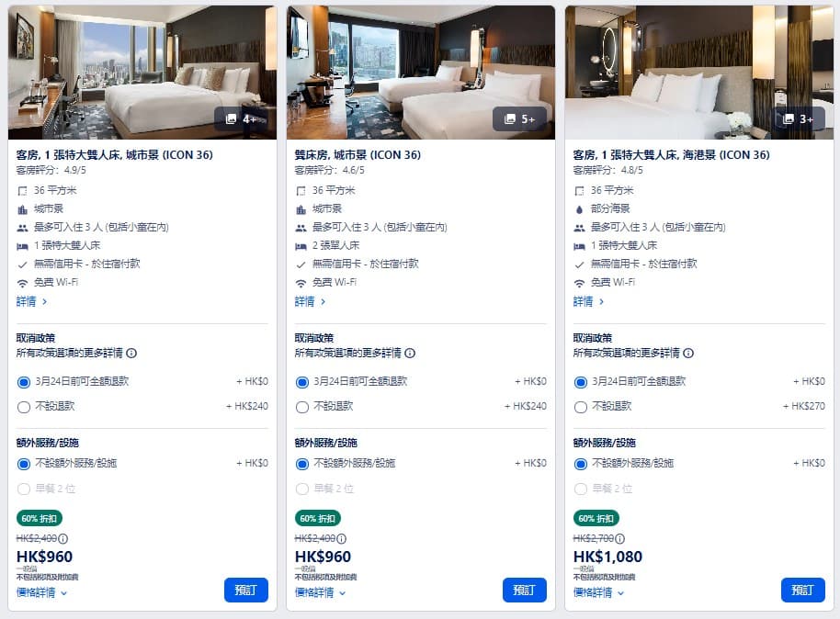Click 預訂 button for HK$960 city view king room
840x619 pixels.
point(246,590)
